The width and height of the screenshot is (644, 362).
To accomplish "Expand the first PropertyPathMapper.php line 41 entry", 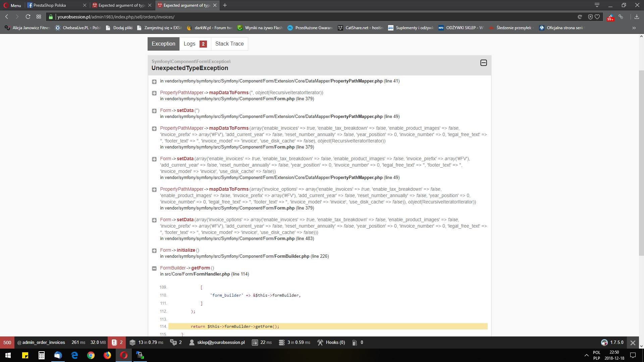I will tap(154, 81).
